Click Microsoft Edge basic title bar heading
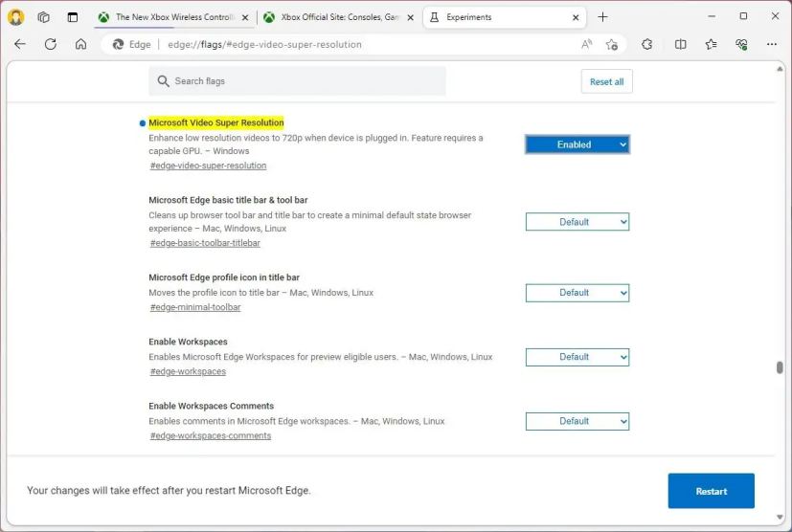The image size is (792, 532). (x=228, y=200)
